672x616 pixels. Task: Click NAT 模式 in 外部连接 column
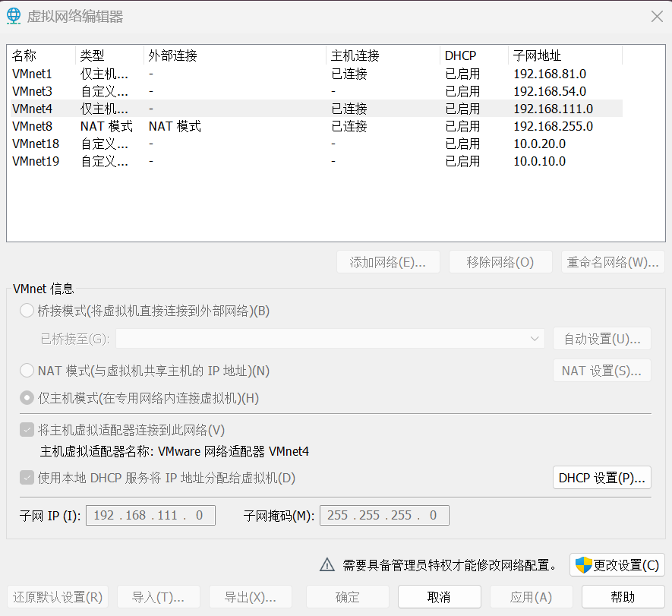point(175,126)
